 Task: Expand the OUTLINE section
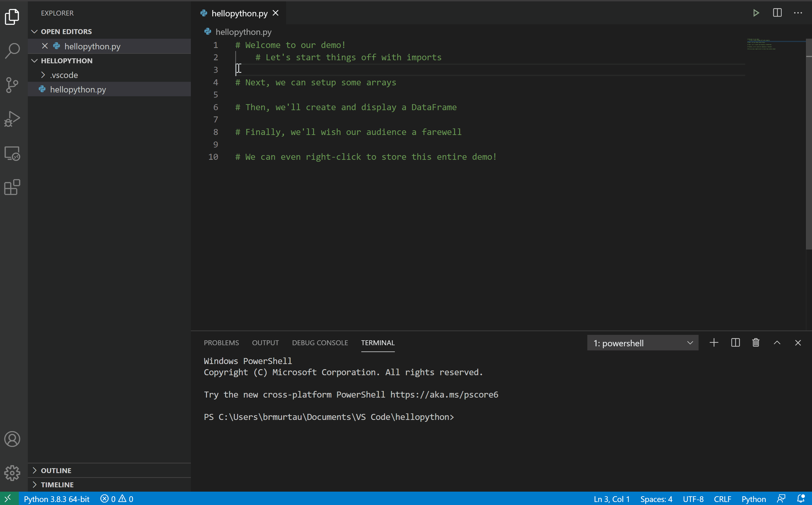pos(56,470)
